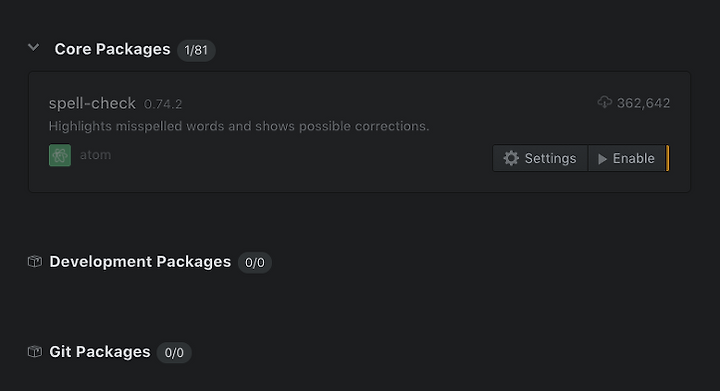Image resolution: width=720 pixels, height=391 pixels.
Task: Expand the Development Packages section heading
Action: coord(140,262)
